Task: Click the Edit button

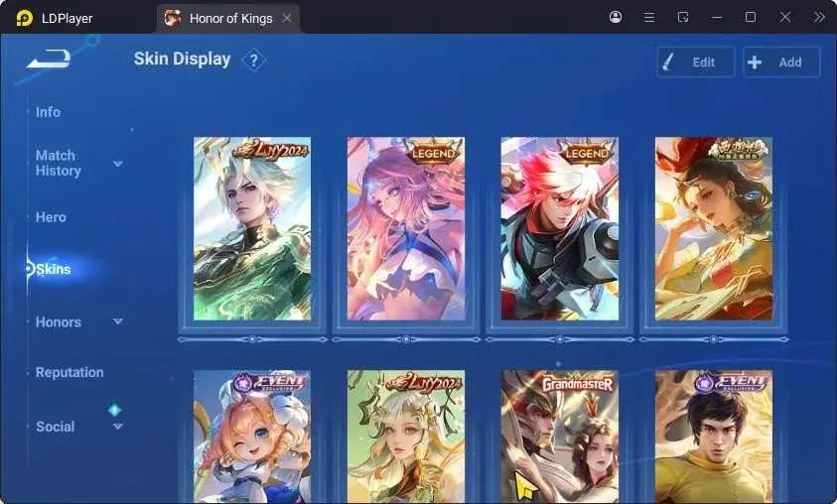Action: (x=696, y=62)
